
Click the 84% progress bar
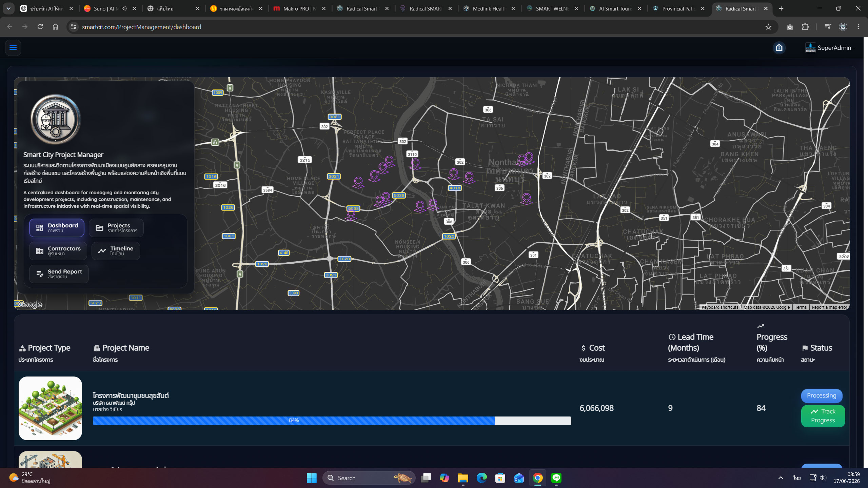click(x=332, y=421)
